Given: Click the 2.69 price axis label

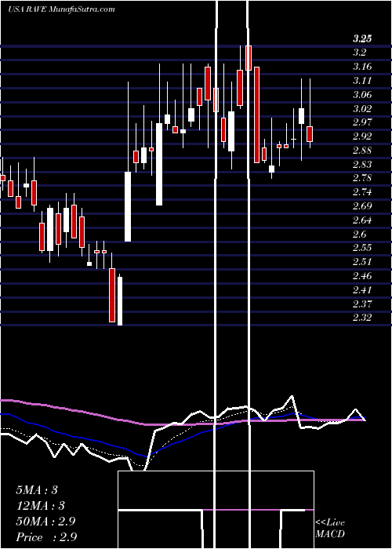Looking at the screenshot, I should pyautogui.click(x=362, y=205).
